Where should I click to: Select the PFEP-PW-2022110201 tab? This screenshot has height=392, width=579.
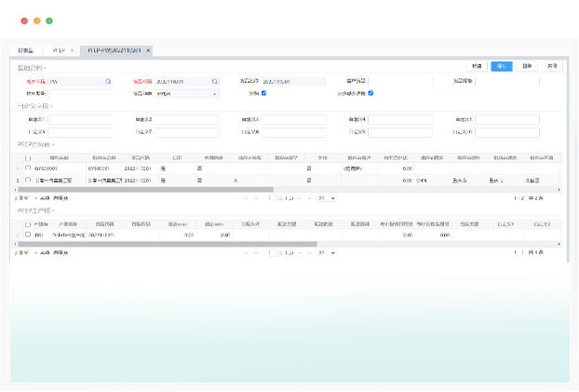tap(114, 50)
